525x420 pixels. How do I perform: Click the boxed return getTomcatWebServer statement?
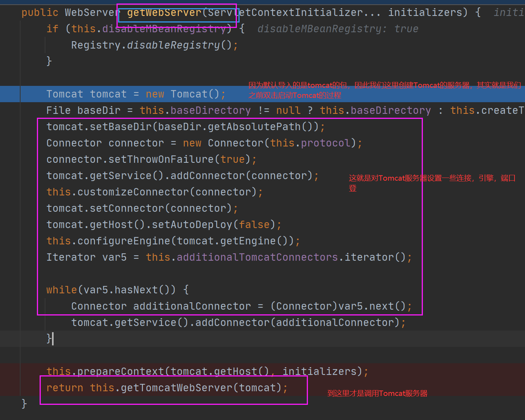tap(167, 387)
